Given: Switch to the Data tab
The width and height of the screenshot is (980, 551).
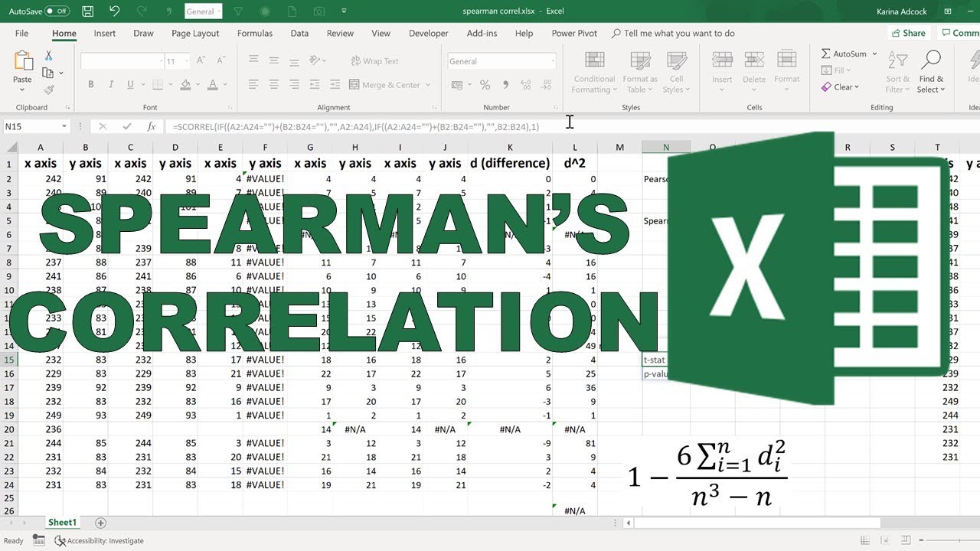Looking at the screenshot, I should pyautogui.click(x=299, y=34).
